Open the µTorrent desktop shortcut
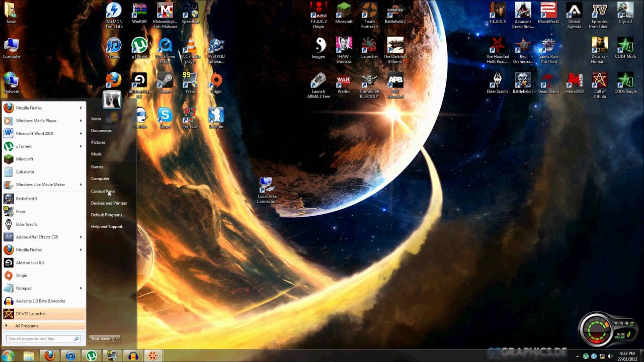This screenshot has width=644, height=362. (139, 48)
